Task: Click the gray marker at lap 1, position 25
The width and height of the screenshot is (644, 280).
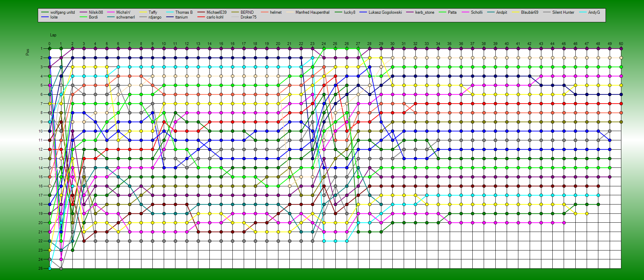Action: [61, 268]
